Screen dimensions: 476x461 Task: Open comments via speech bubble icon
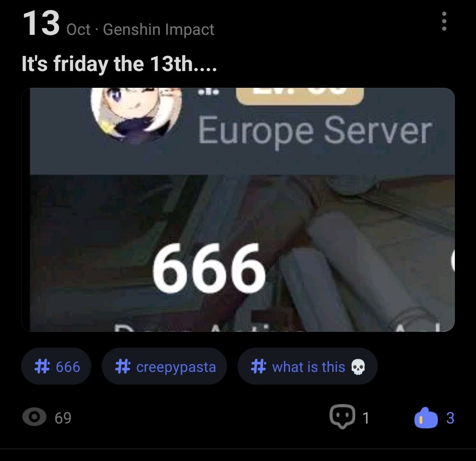click(342, 416)
